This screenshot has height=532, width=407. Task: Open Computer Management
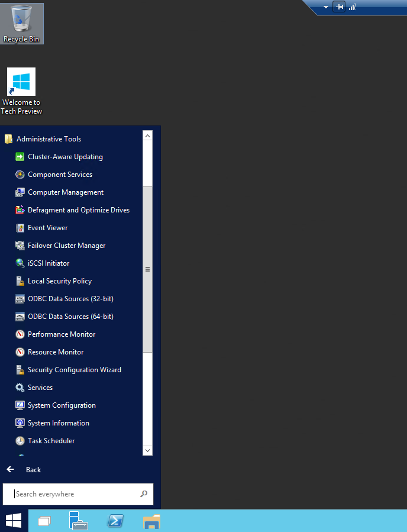click(66, 192)
